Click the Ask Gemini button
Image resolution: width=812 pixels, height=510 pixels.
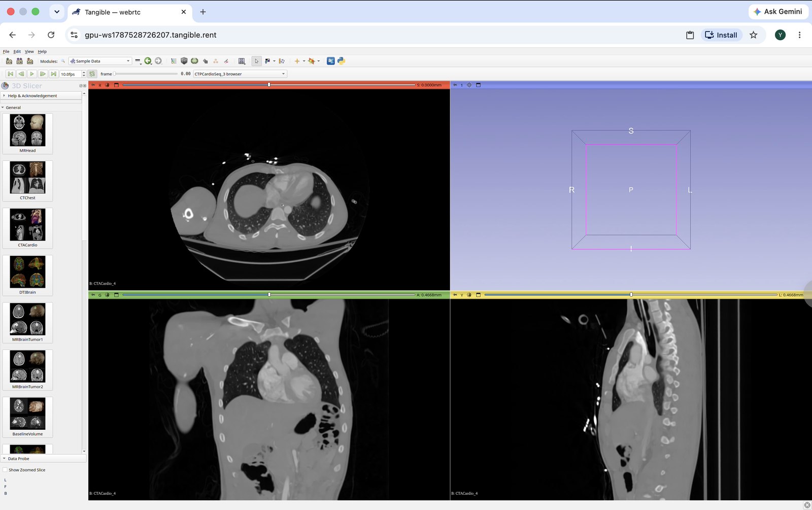(778, 12)
